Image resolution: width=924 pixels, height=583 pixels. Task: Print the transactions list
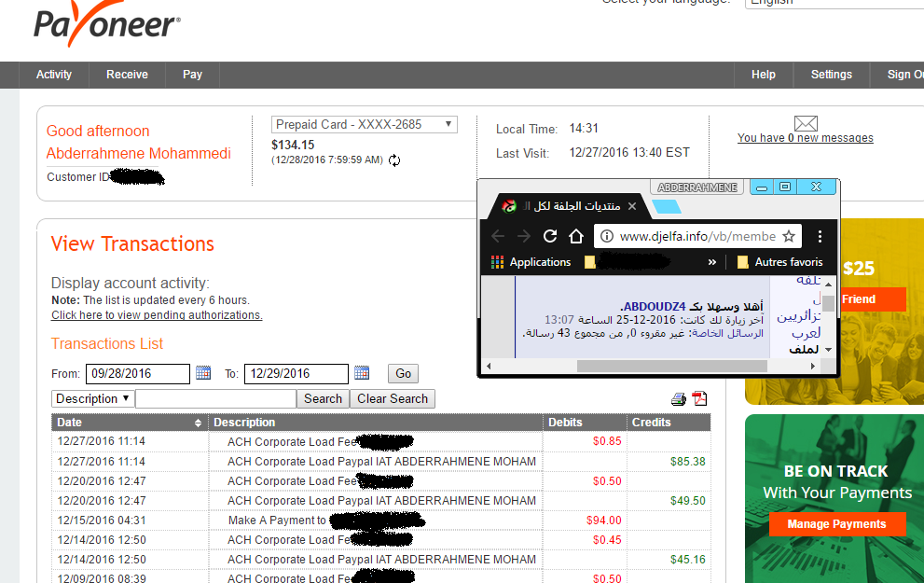pyautogui.click(x=679, y=399)
